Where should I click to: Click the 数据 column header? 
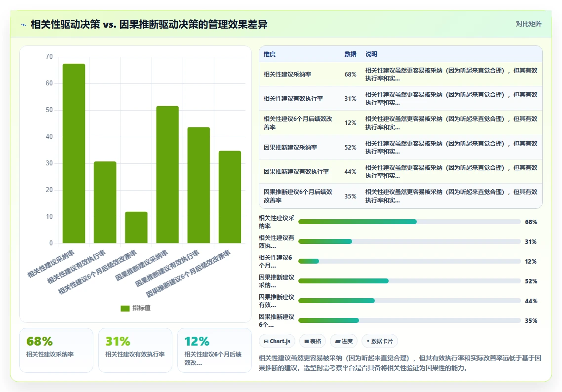(x=350, y=54)
